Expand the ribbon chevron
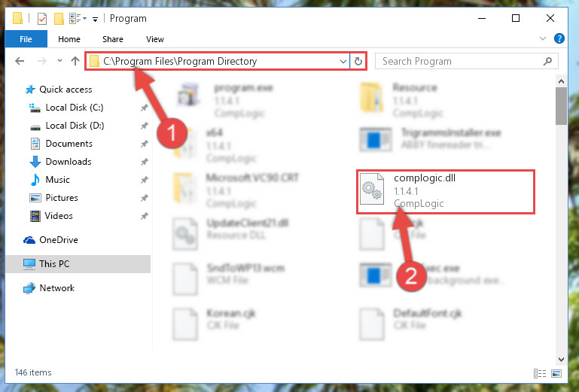The image size is (579, 392). coord(542,38)
